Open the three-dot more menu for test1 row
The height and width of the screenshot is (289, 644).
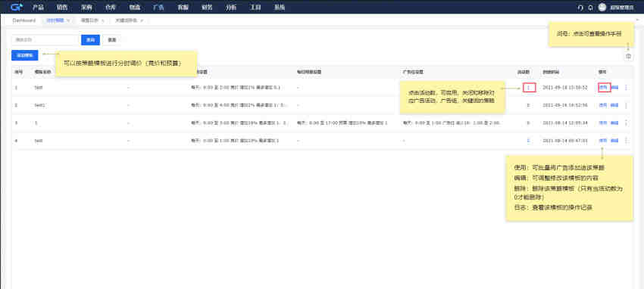click(626, 105)
